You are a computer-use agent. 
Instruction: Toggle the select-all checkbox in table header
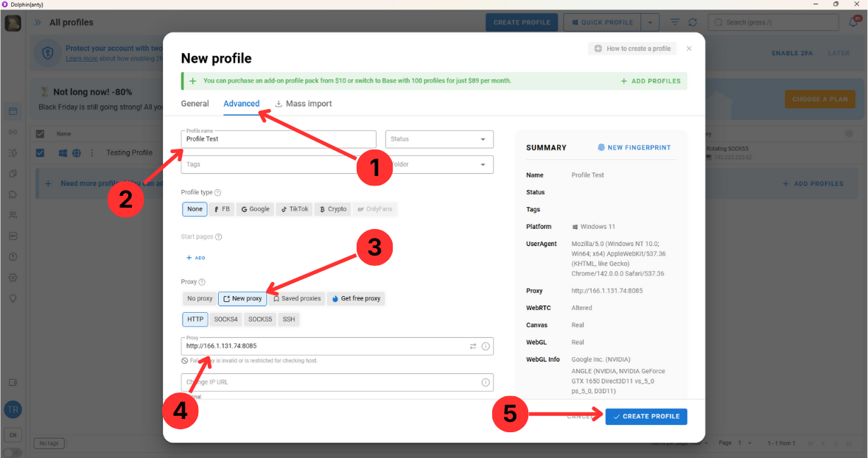click(x=40, y=134)
